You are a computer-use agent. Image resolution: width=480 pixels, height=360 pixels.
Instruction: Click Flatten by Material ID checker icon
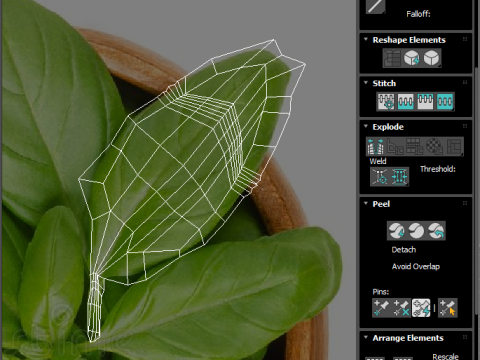point(434,146)
